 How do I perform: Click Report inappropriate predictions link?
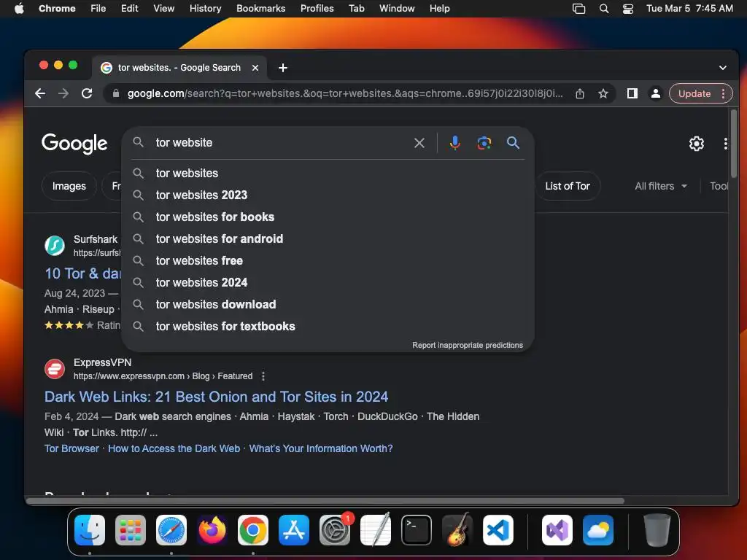click(x=468, y=345)
